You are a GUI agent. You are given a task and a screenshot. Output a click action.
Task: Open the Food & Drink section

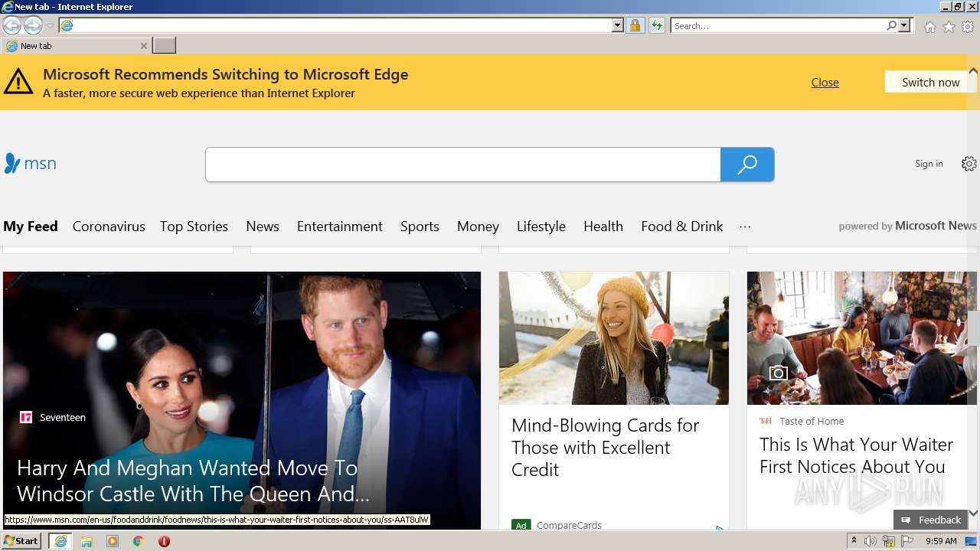(682, 227)
